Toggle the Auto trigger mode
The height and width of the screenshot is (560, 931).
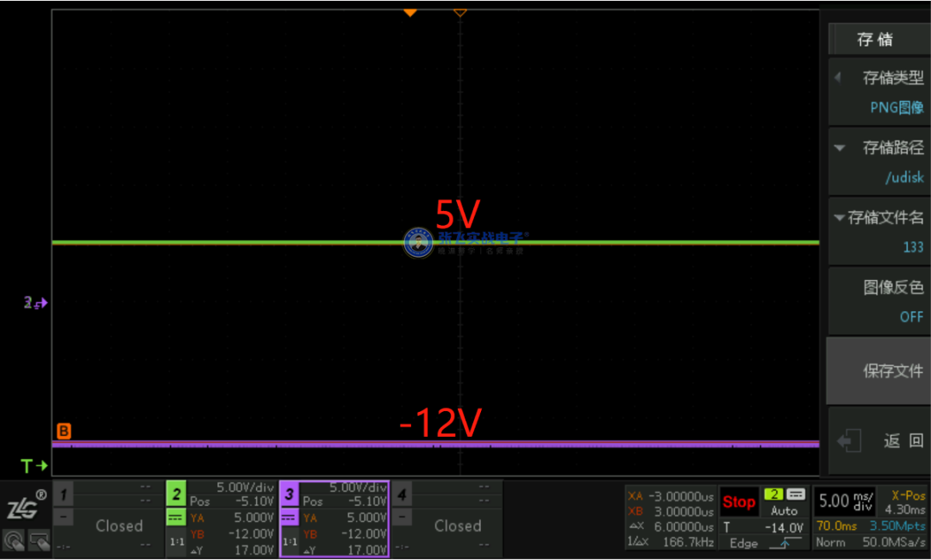point(784,510)
